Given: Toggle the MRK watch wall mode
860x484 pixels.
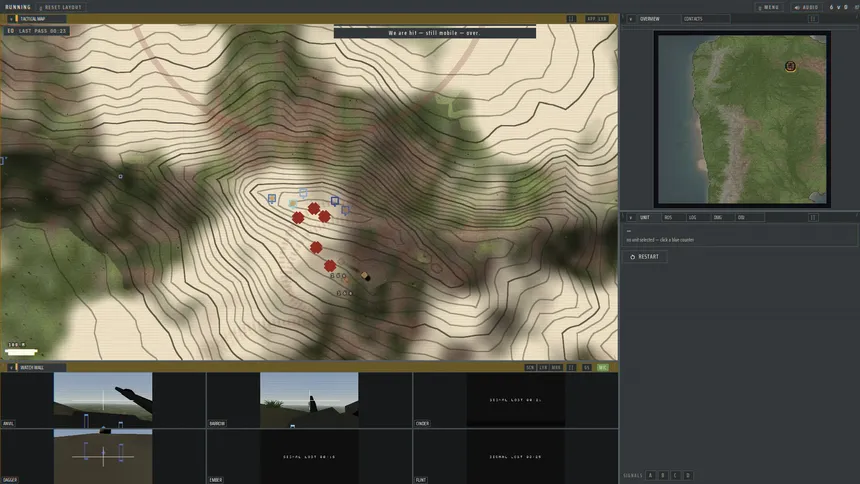Looking at the screenshot, I should click(556, 368).
